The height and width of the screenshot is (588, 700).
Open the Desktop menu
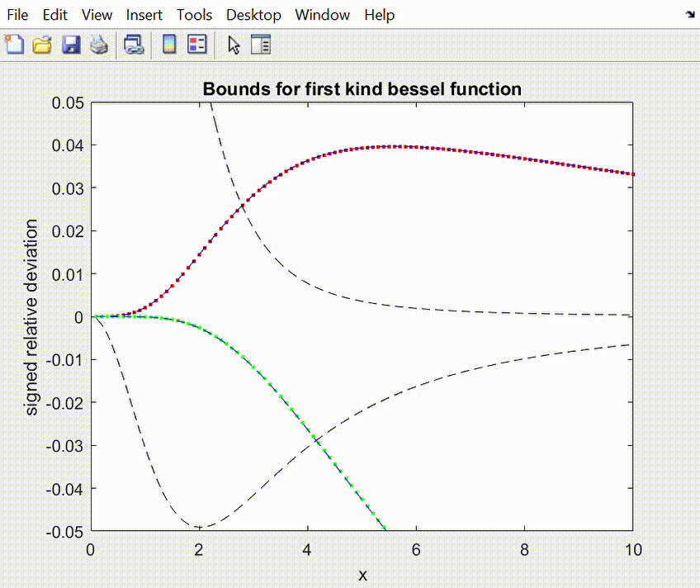[253, 15]
